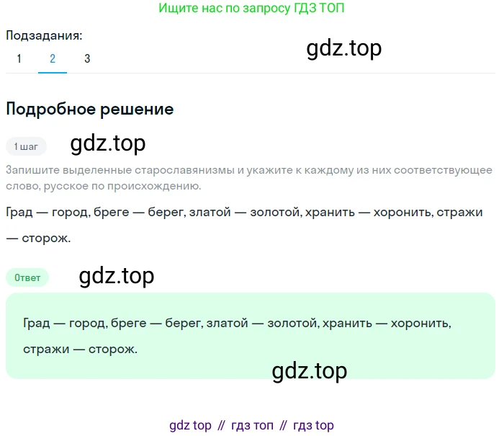Click the '— сторож.' line under the solution

pos(39,239)
